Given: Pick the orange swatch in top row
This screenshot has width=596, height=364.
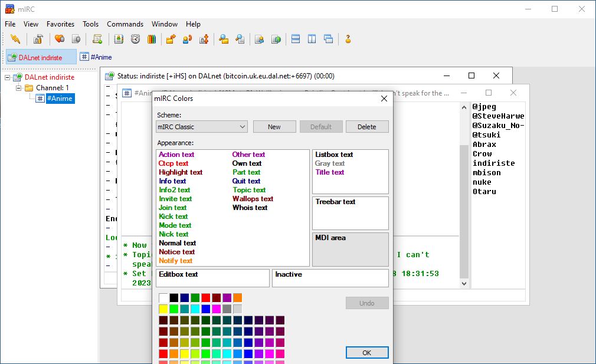Looking at the screenshot, I should point(238,297).
